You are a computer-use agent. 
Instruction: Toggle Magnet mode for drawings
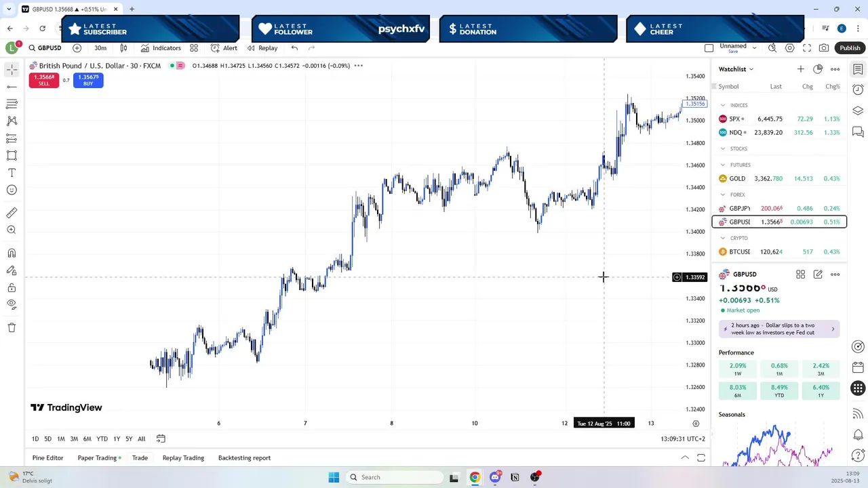[12, 253]
